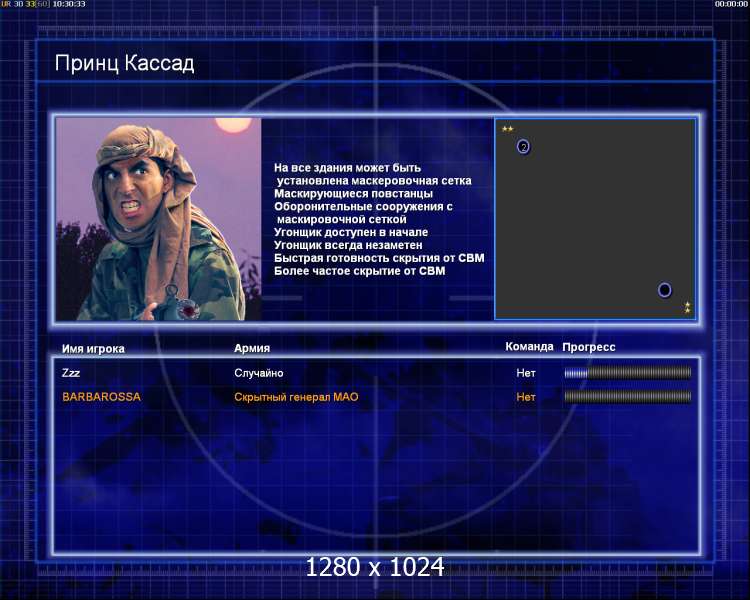This screenshot has width=750, height=600.
Task: Click the Zzz player loading progress bar
Action: 627,373
